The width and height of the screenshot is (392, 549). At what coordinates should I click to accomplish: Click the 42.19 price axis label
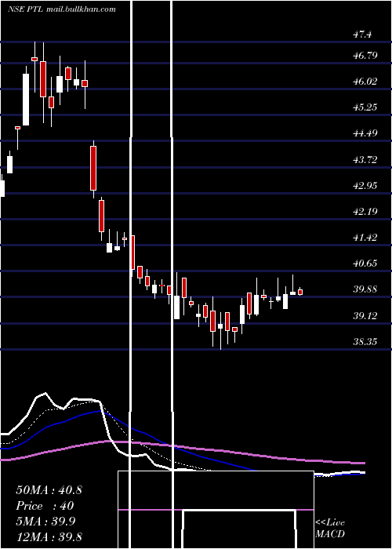point(365,211)
